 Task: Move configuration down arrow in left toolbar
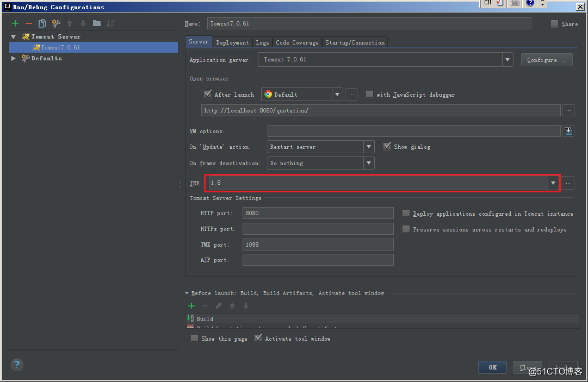[x=83, y=23]
